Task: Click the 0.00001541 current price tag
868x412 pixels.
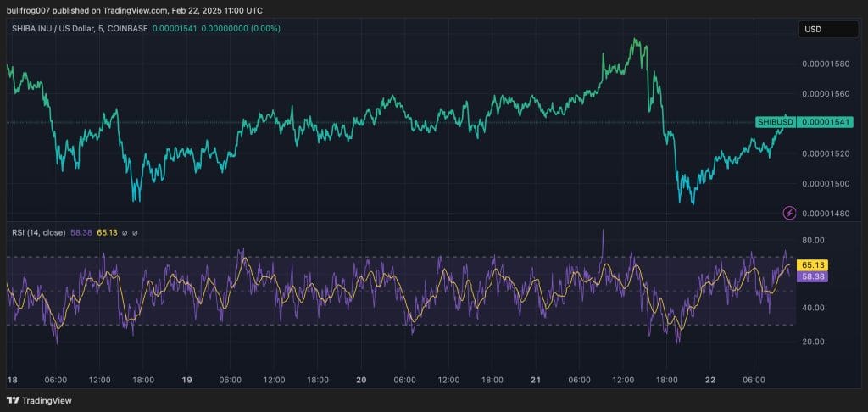Action: (824, 122)
